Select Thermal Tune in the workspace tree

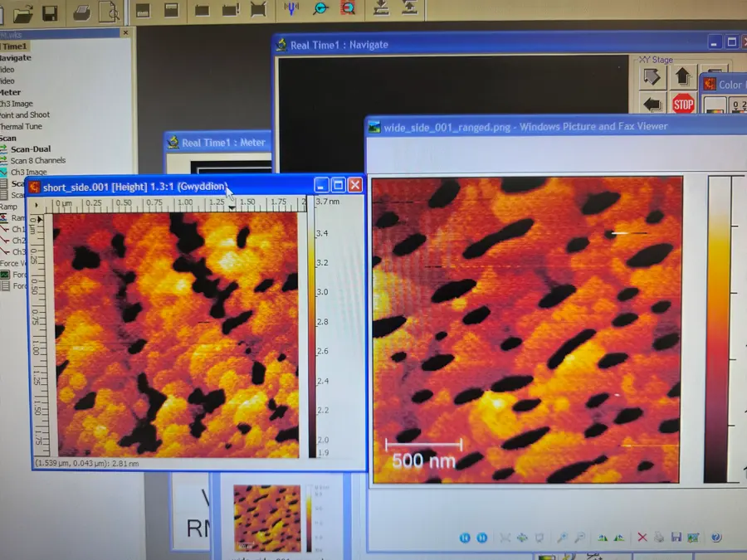[21, 126]
